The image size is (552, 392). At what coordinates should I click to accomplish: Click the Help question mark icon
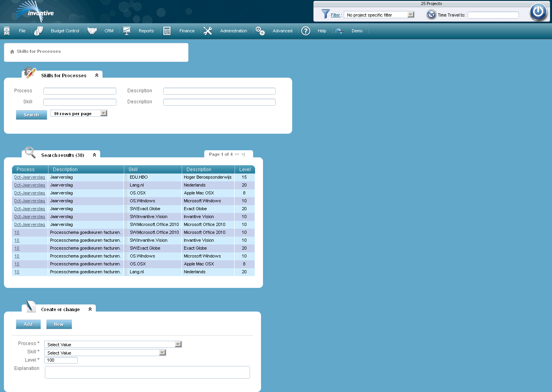[306, 31]
